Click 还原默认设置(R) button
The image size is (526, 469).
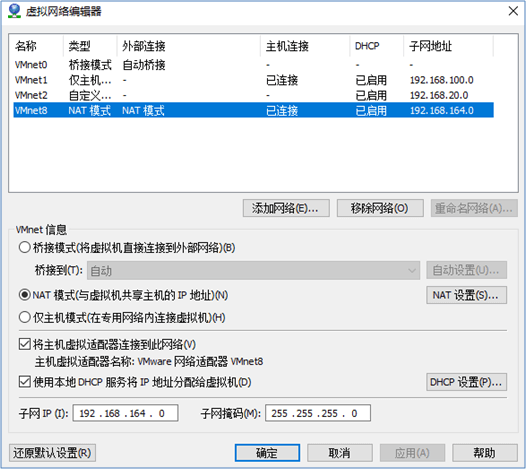[52, 453]
